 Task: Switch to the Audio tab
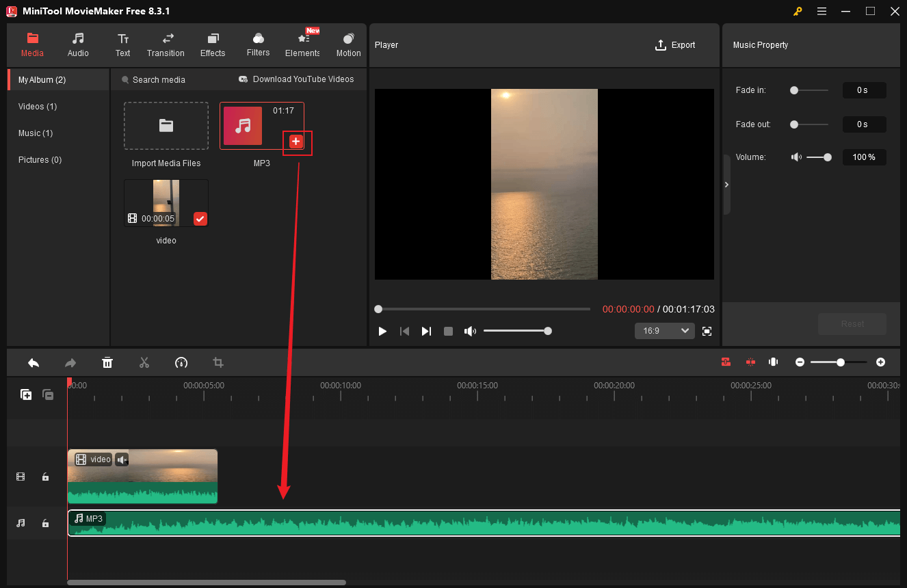pyautogui.click(x=78, y=44)
